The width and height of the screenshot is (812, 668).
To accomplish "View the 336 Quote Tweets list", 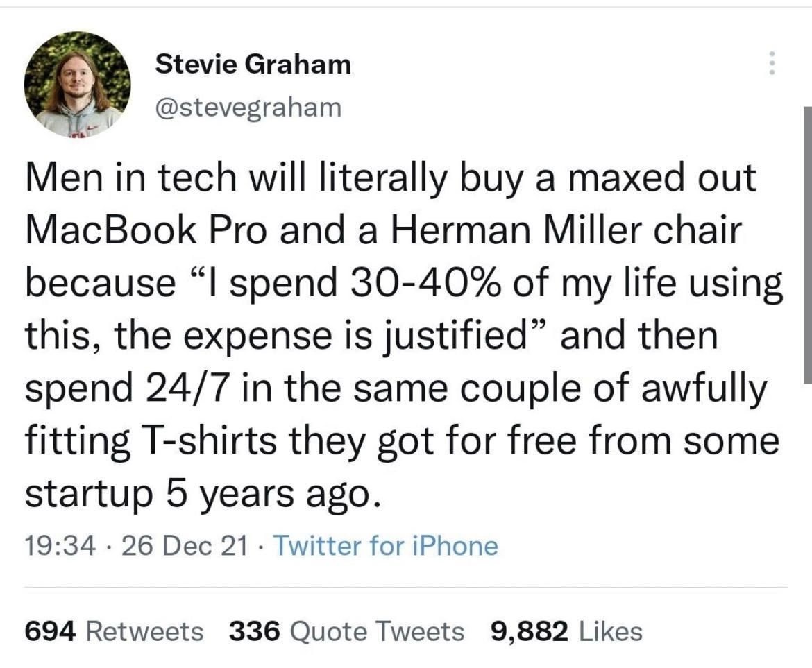I will [x=346, y=631].
